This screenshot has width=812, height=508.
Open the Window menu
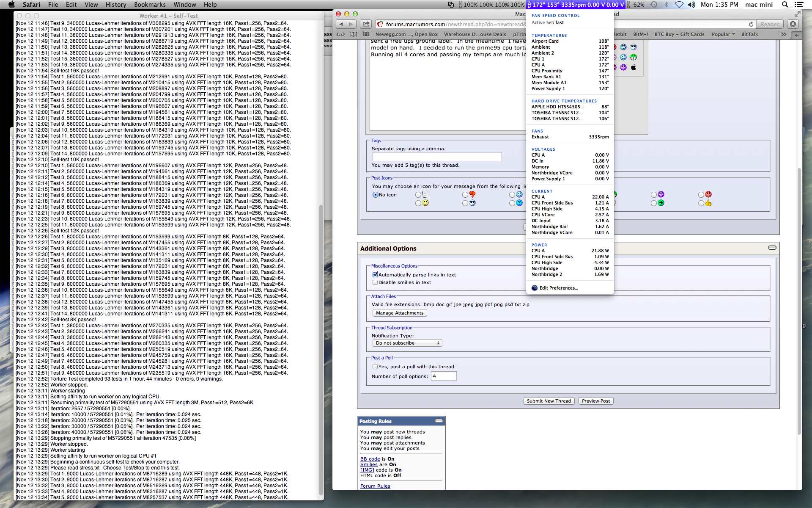click(185, 5)
